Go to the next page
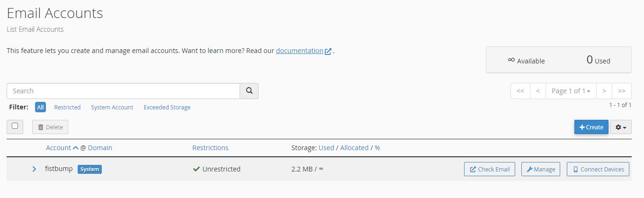The image size is (644, 198). [x=604, y=91]
